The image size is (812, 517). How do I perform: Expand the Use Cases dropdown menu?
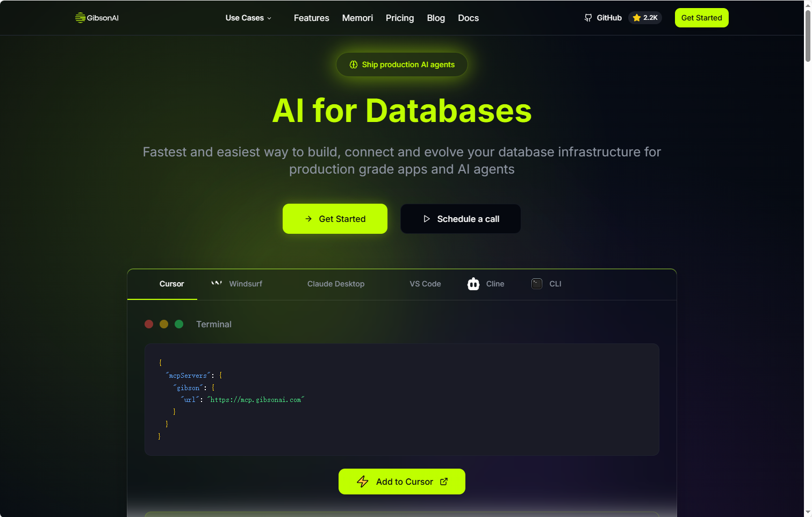click(x=248, y=18)
